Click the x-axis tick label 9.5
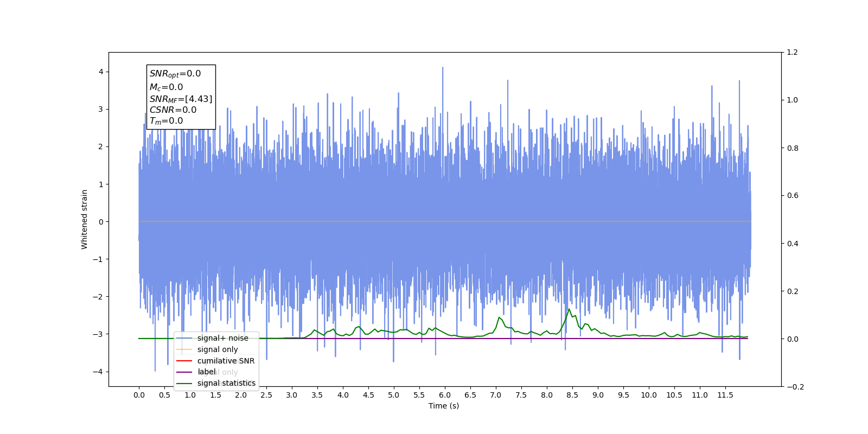 (x=623, y=395)
